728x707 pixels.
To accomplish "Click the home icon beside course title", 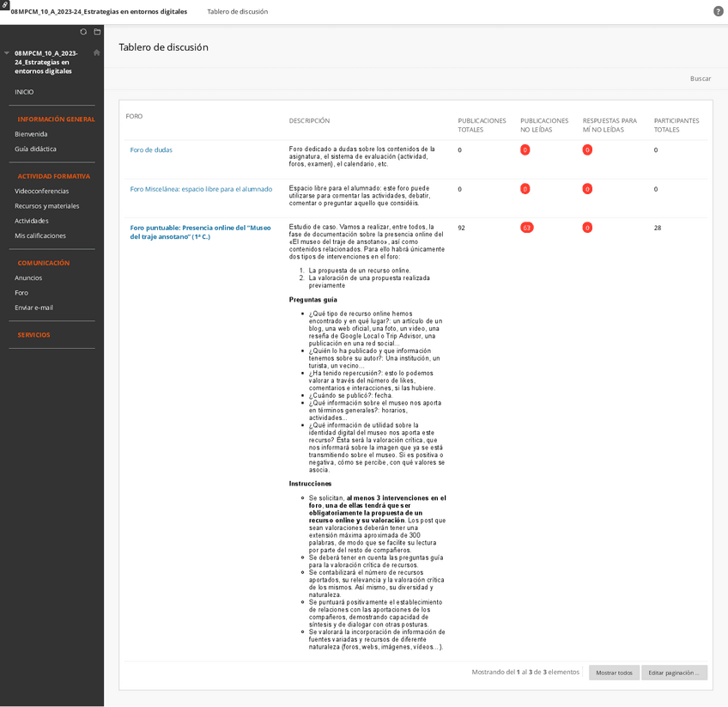I will coord(96,52).
